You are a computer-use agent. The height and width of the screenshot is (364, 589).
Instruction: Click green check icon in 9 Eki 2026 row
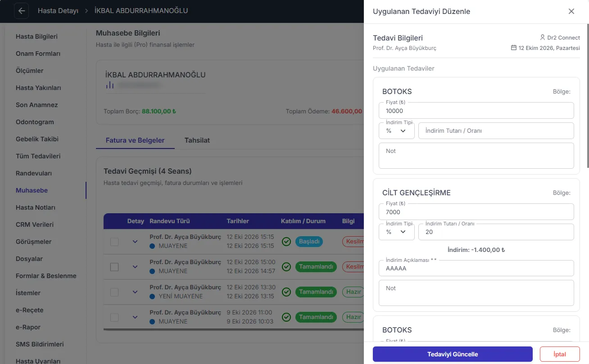pos(286,317)
